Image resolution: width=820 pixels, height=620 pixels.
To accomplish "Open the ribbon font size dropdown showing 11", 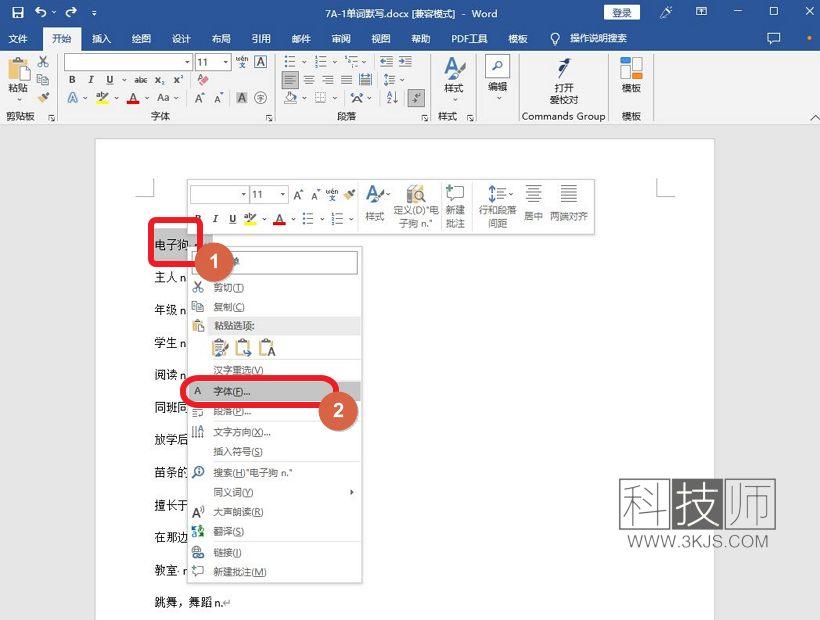I will [x=226, y=62].
